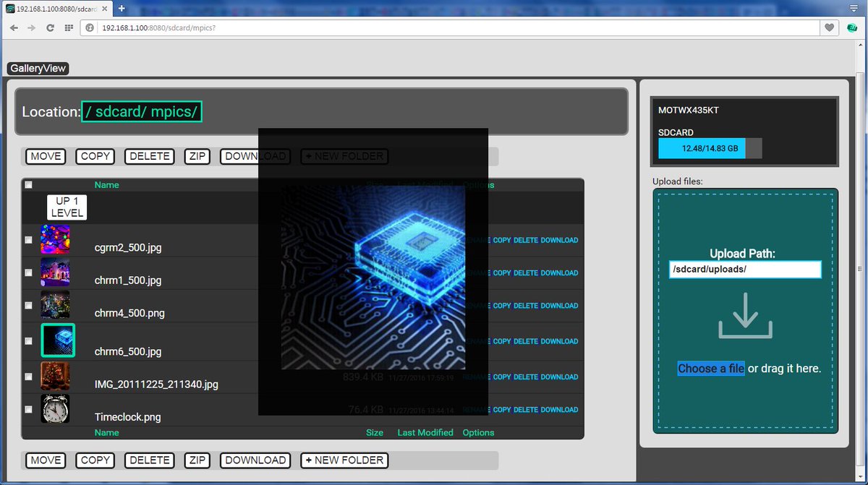
Task: Click the sdcard/ segment in Location path
Action: (121, 112)
